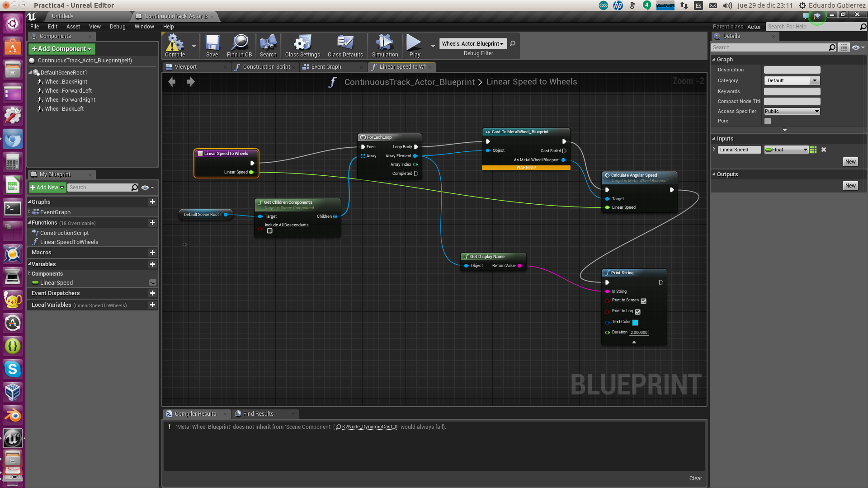Remove LinearSpeed input with X icon
The width and height of the screenshot is (868, 488).
coord(824,150)
